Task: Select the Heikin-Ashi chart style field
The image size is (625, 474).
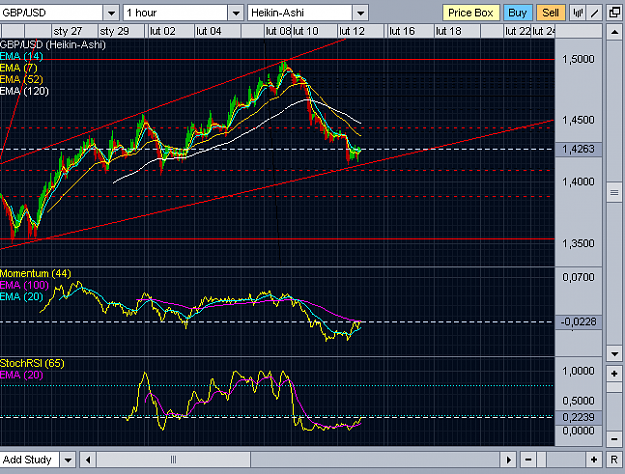Action: [300, 13]
